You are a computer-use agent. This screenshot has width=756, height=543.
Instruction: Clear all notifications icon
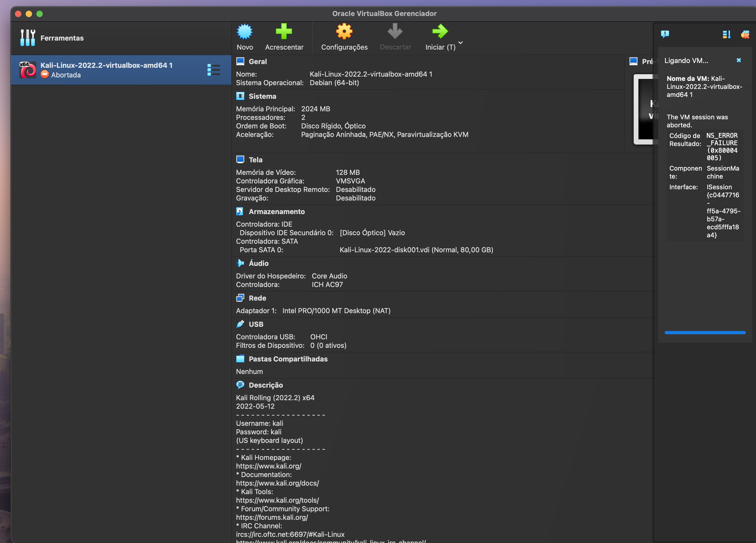[x=745, y=34]
